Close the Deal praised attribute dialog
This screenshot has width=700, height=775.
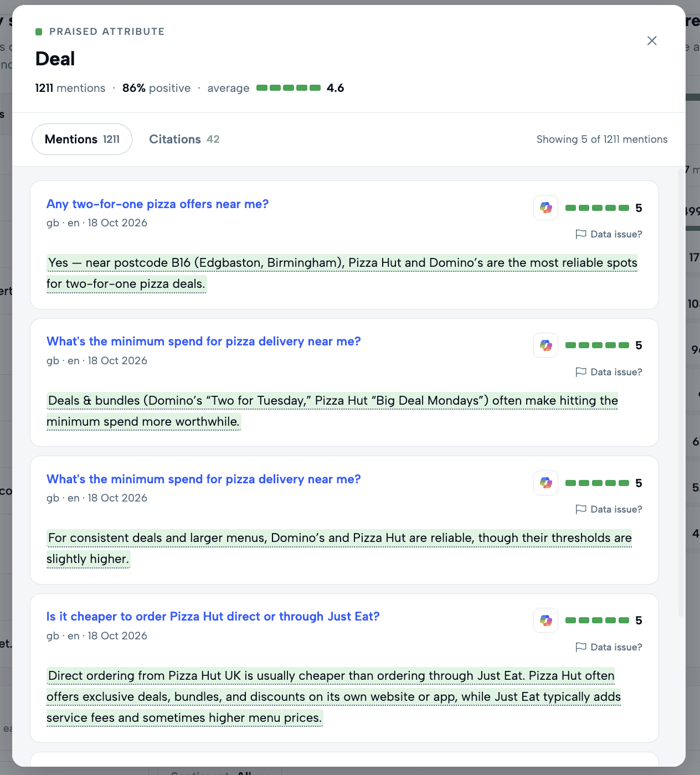(652, 40)
